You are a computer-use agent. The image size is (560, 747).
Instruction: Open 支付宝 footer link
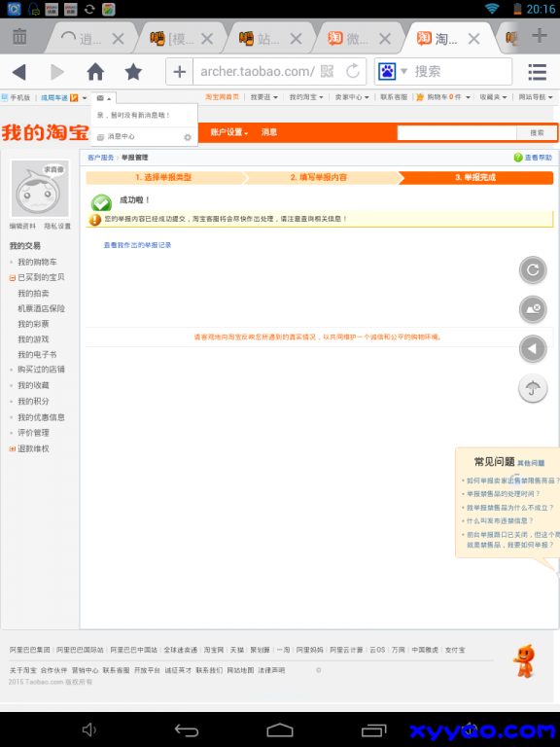455,650
